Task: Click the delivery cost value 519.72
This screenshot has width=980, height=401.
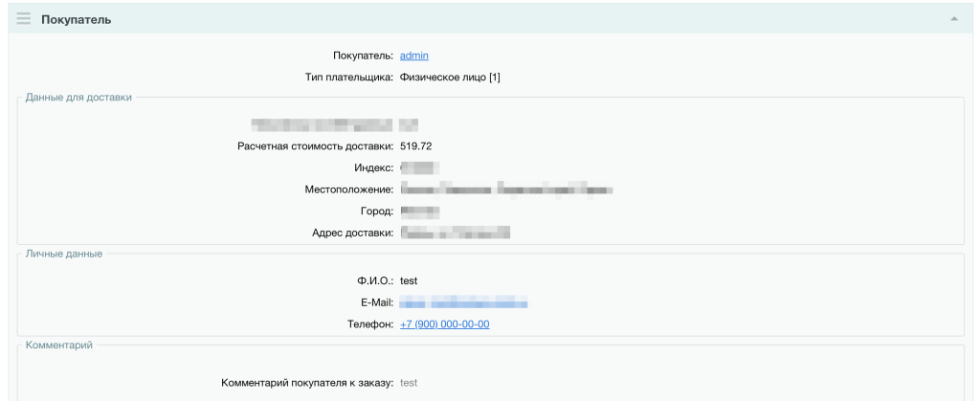Action: click(415, 145)
